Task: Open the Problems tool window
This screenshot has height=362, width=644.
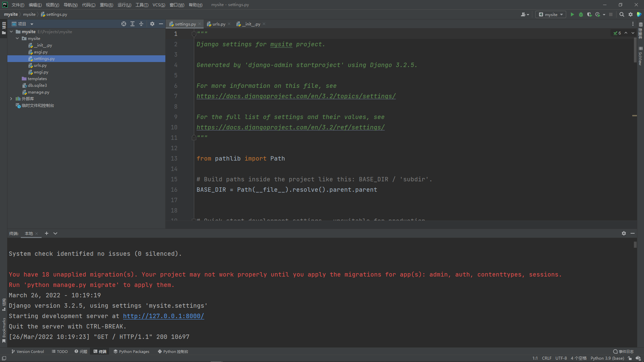Action: (x=81, y=352)
